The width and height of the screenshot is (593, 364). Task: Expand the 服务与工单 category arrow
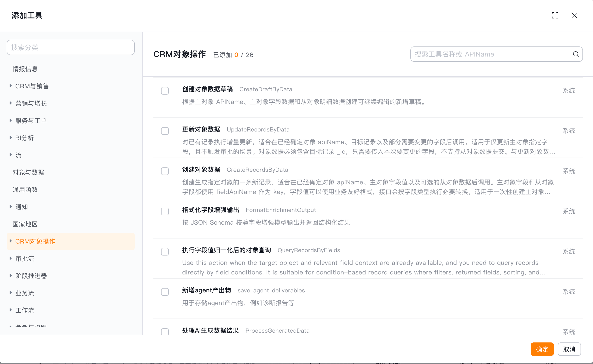tap(11, 120)
